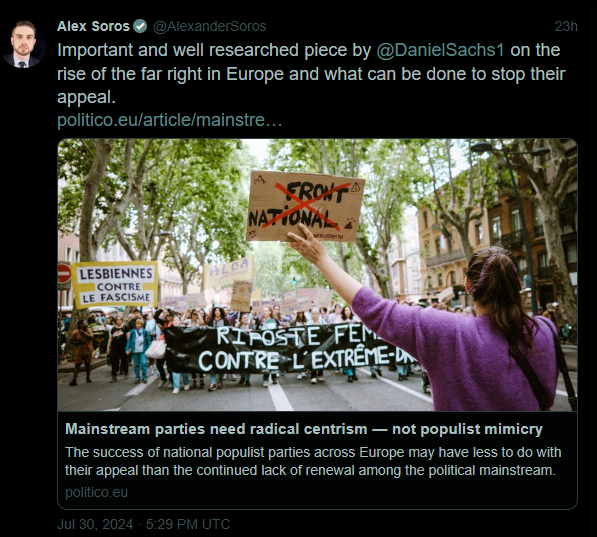
Task: Open the Alex Soros display name
Action: tap(94, 26)
